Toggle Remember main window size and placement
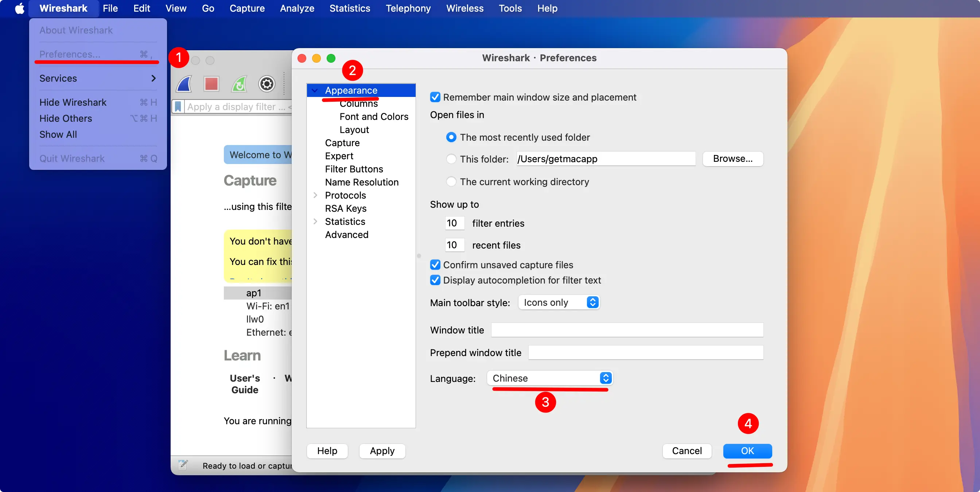This screenshot has height=492, width=980. tap(435, 97)
